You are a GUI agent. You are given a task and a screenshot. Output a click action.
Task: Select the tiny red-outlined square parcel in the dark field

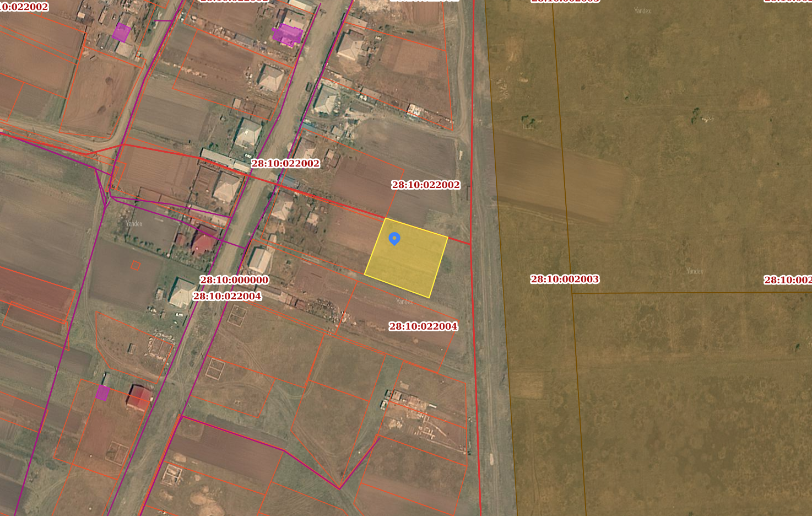[x=136, y=265]
